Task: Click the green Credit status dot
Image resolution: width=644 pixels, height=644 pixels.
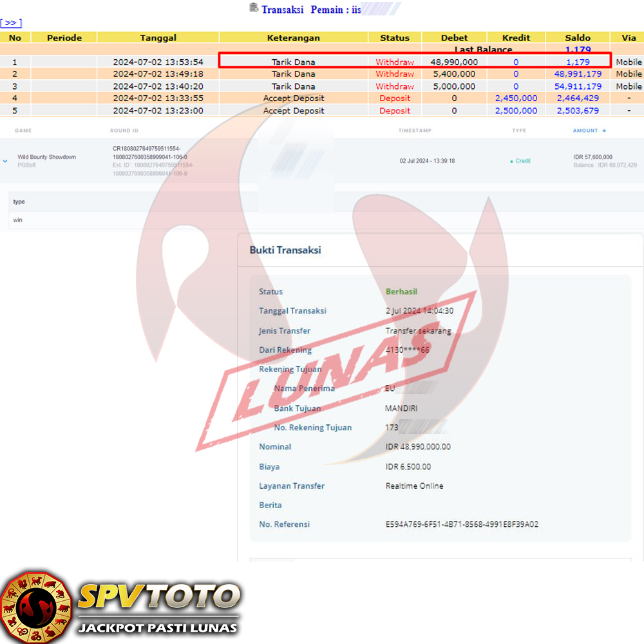Action: pyautogui.click(x=511, y=161)
